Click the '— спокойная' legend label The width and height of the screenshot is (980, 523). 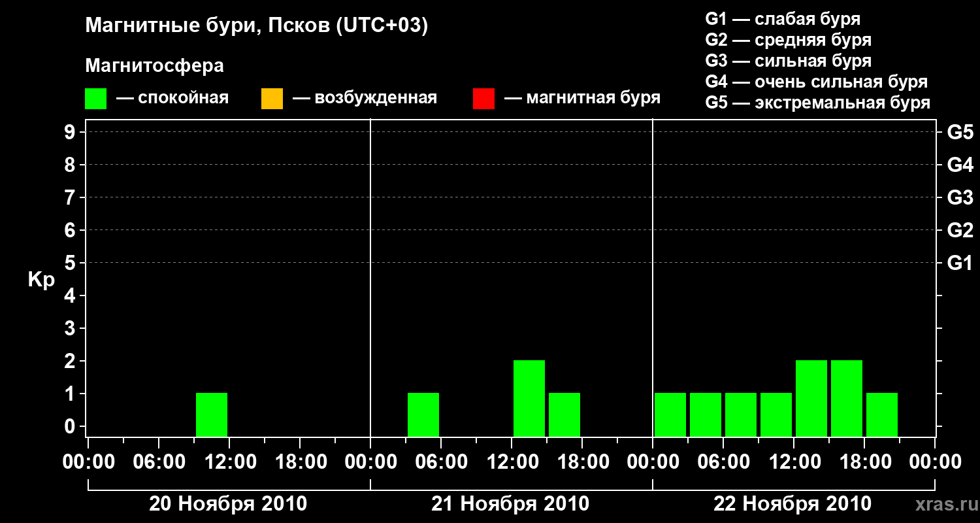172,98
